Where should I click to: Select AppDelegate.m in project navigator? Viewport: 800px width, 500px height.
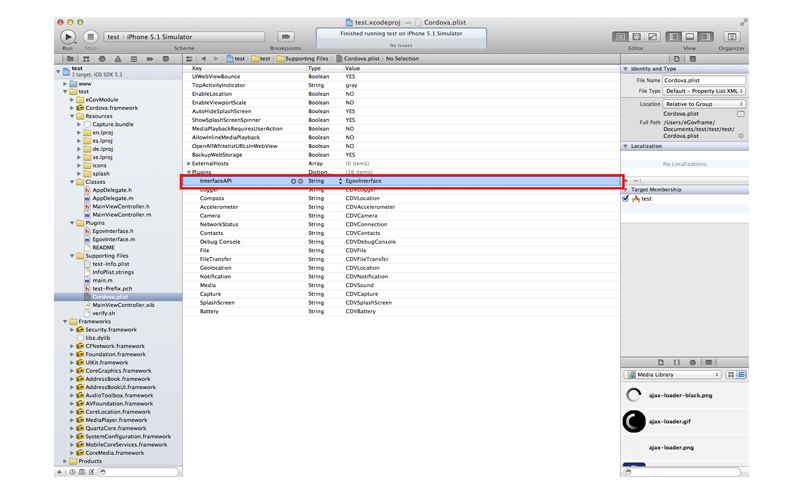click(x=114, y=198)
